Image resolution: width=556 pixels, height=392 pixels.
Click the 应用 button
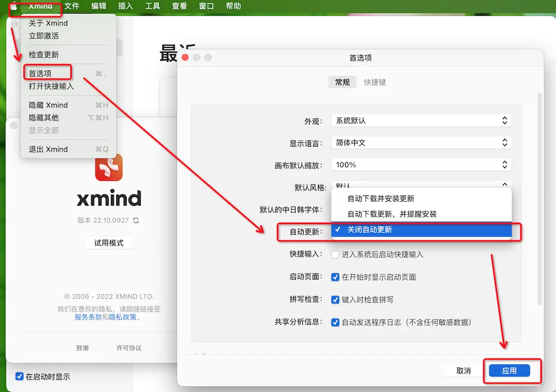click(509, 371)
